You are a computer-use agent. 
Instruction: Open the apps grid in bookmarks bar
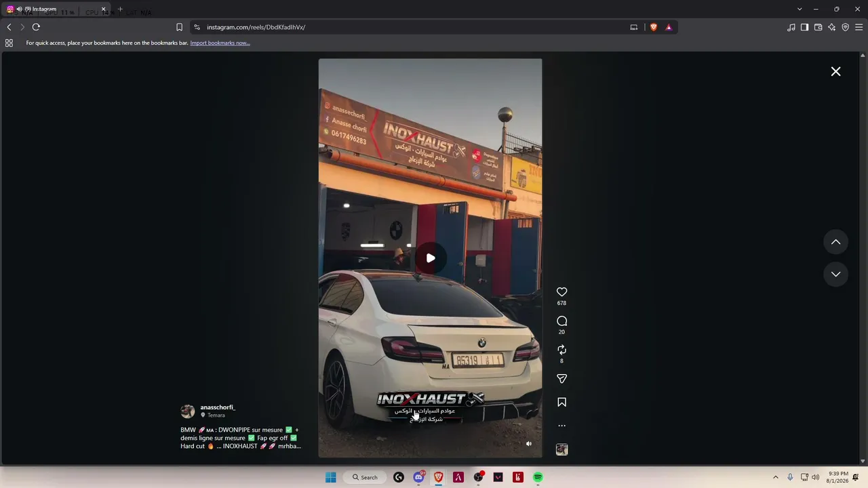coord(9,43)
